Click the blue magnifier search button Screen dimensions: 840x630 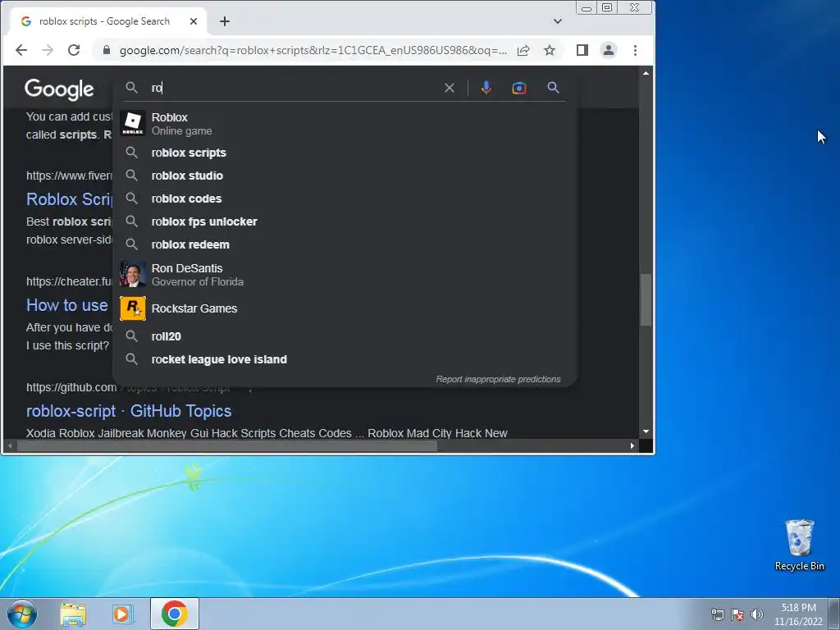click(553, 88)
